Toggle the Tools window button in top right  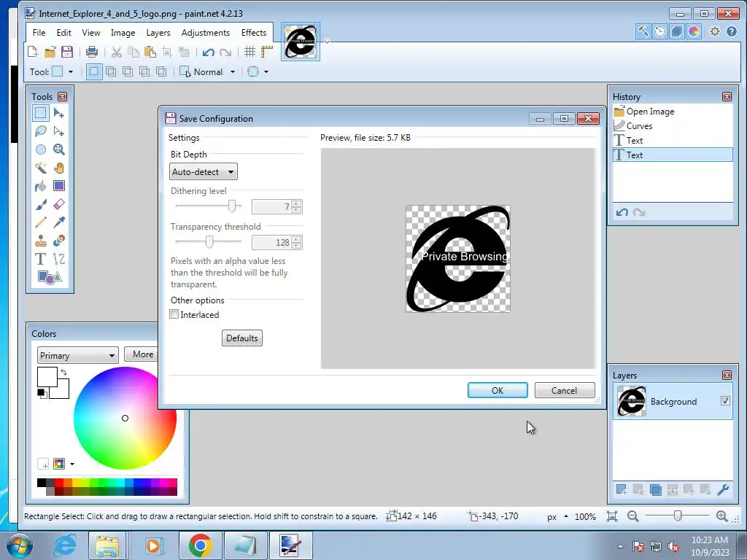coord(643,31)
